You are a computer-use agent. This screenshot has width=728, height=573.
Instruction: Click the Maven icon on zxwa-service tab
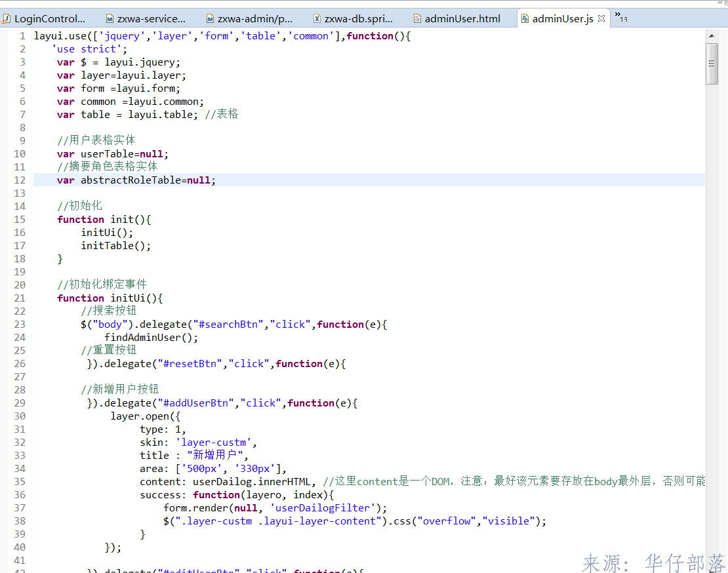[x=110, y=18]
